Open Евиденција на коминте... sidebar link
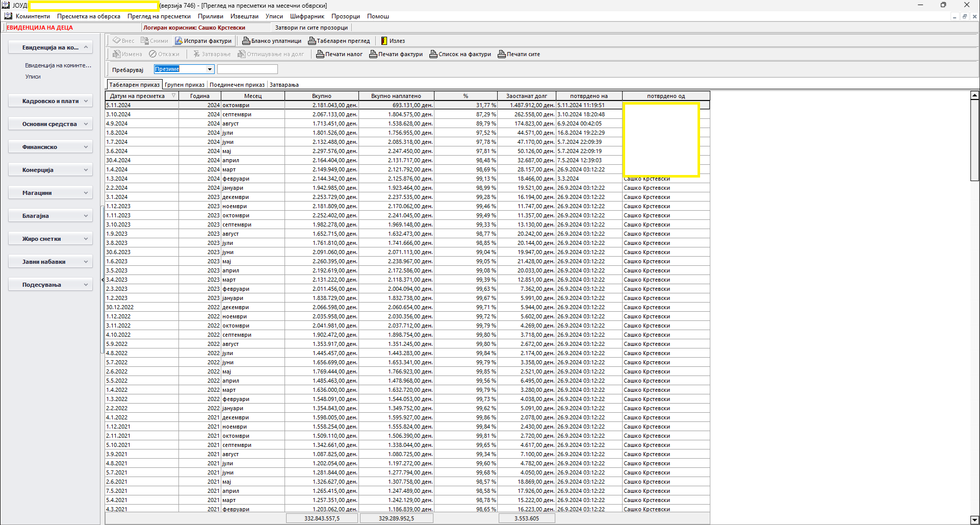This screenshot has height=525, width=980. tap(58, 65)
